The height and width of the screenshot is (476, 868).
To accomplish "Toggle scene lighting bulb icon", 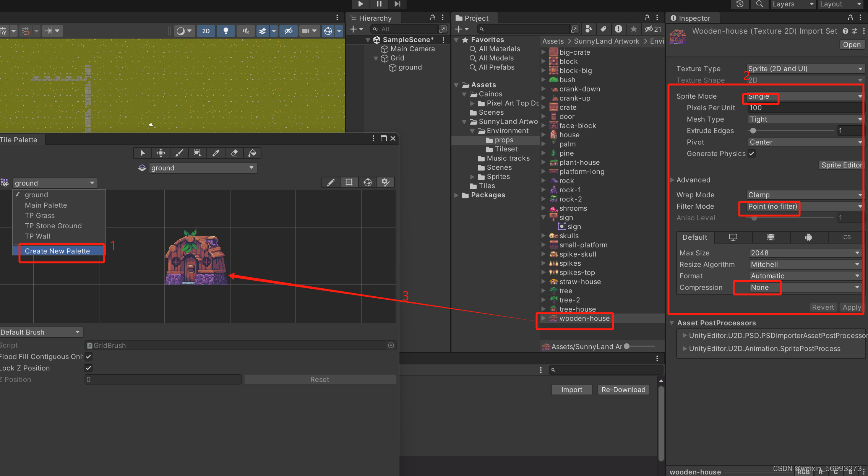I will (x=226, y=31).
